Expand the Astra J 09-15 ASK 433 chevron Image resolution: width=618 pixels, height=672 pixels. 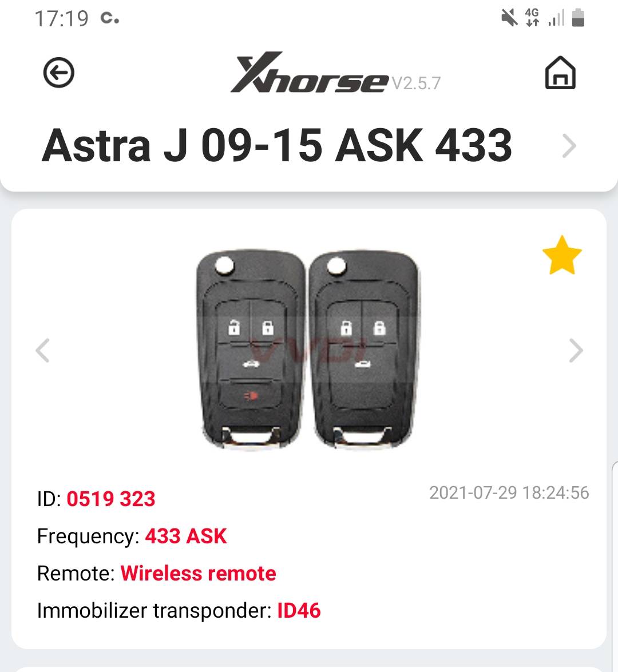pos(569,146)
